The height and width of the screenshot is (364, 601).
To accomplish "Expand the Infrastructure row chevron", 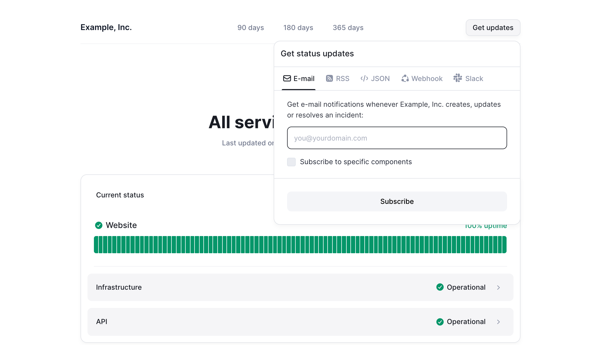I will coord(499,288).
